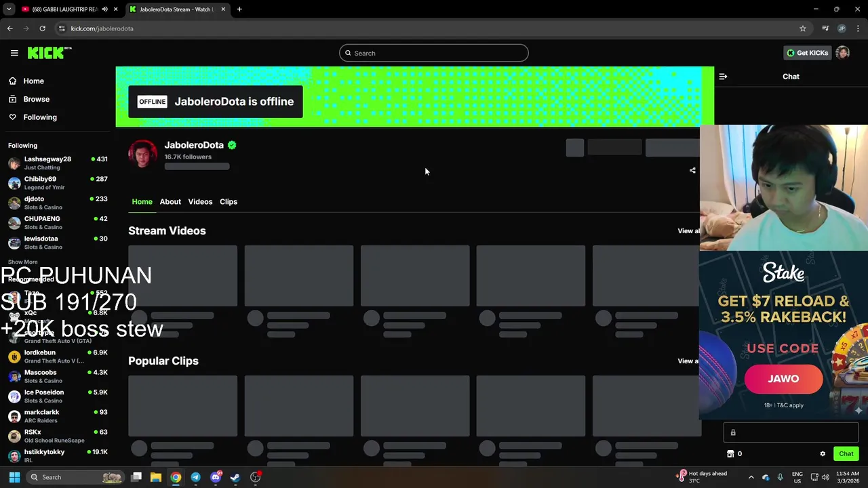This screenshot has height=488, width=868.
Task: Open Ice Poseidon recommended channel
Action: [58, 396]
